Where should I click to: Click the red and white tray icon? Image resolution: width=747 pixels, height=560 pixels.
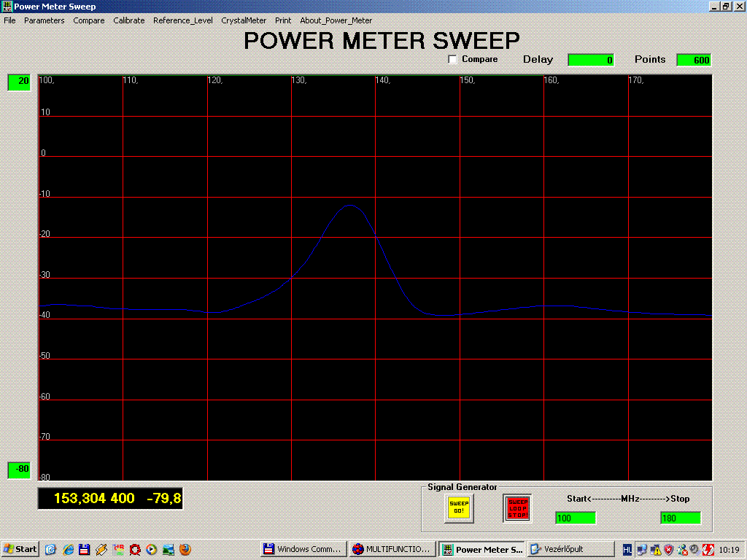[708, 550]
